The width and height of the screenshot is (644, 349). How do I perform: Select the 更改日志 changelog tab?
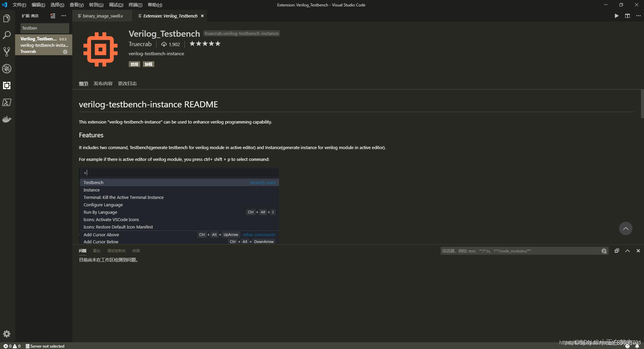127,83
